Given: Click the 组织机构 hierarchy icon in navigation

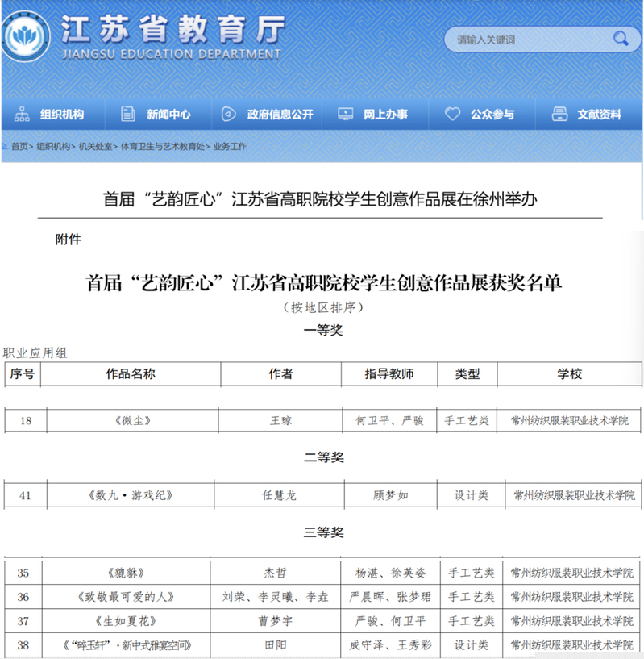Looking at the screenshot, I should pos(22,115).
